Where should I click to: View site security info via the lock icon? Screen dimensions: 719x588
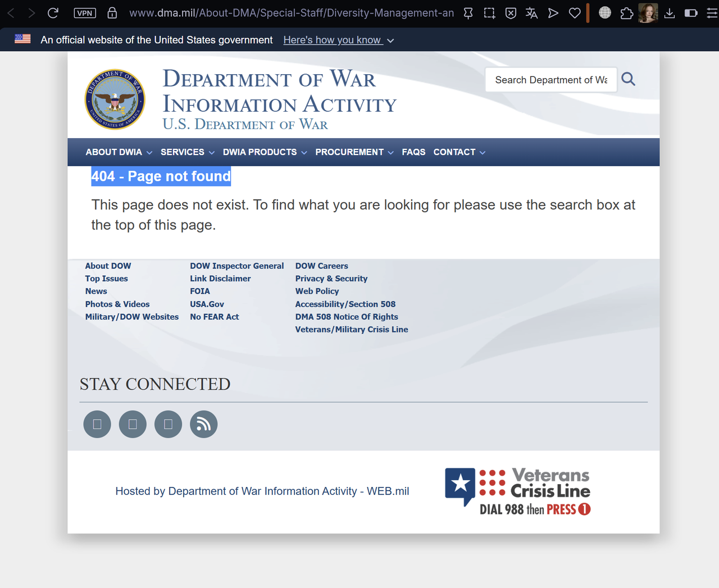[112, 13]
